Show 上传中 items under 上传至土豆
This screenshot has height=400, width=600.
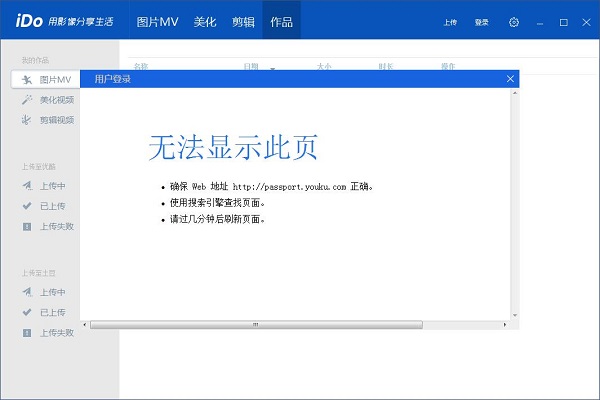pyautogui.click(x=53, y=292)
